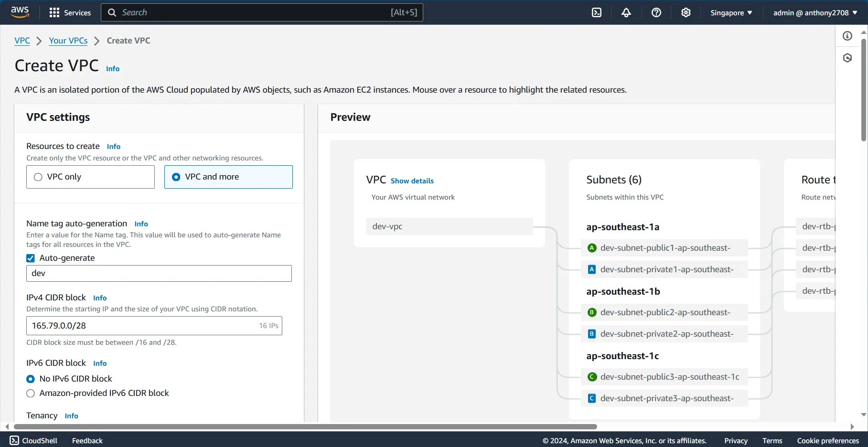Click the scroll right arrow at bottom
Viewport: 868px width, 447px height.
click(x=852, y=426)
